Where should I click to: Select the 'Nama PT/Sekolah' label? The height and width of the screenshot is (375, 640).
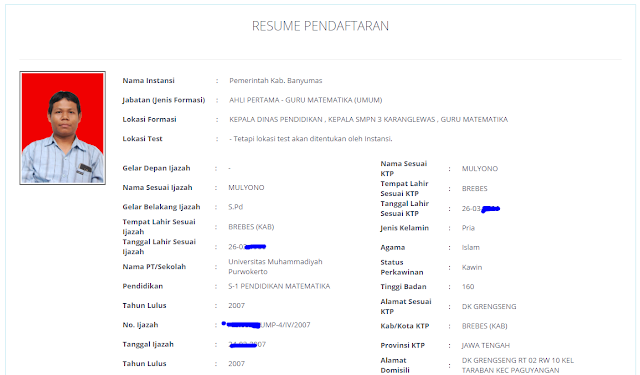(x=154, y=267)
